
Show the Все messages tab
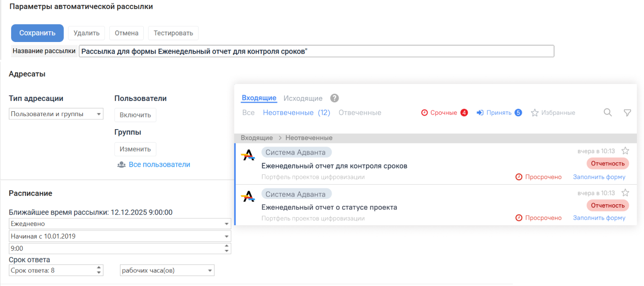248,113
